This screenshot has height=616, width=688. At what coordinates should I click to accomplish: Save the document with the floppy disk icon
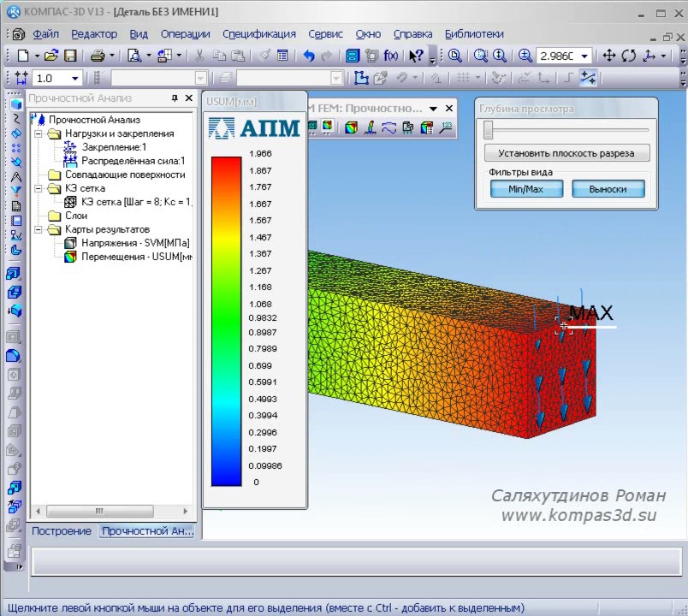pos(71,56)
